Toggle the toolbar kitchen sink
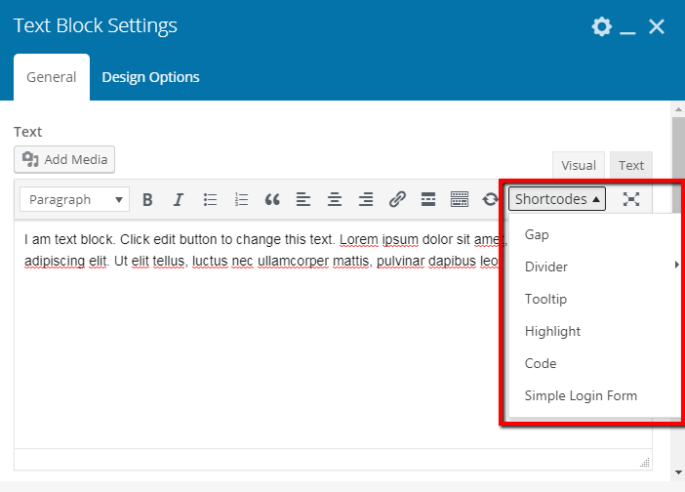 click(x=459, y=200)
